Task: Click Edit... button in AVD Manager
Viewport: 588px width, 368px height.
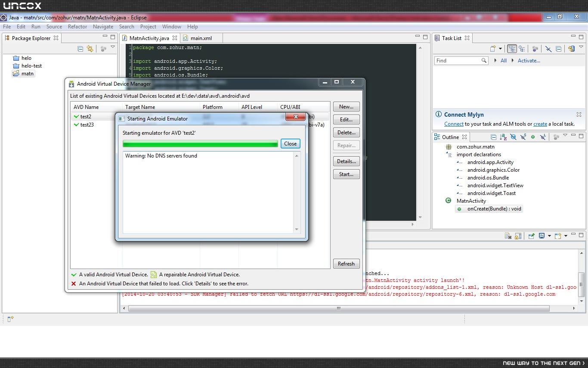Action: point(346,120)
